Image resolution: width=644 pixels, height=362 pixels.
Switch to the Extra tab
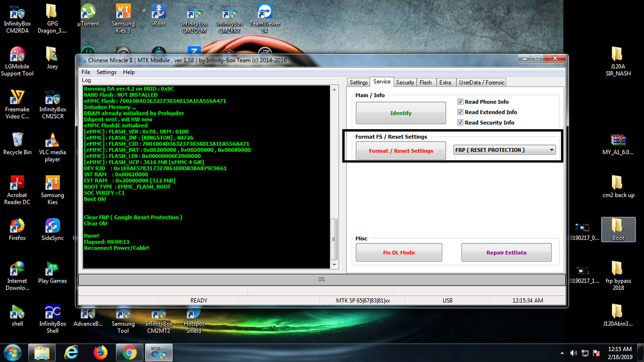[445, 82]
